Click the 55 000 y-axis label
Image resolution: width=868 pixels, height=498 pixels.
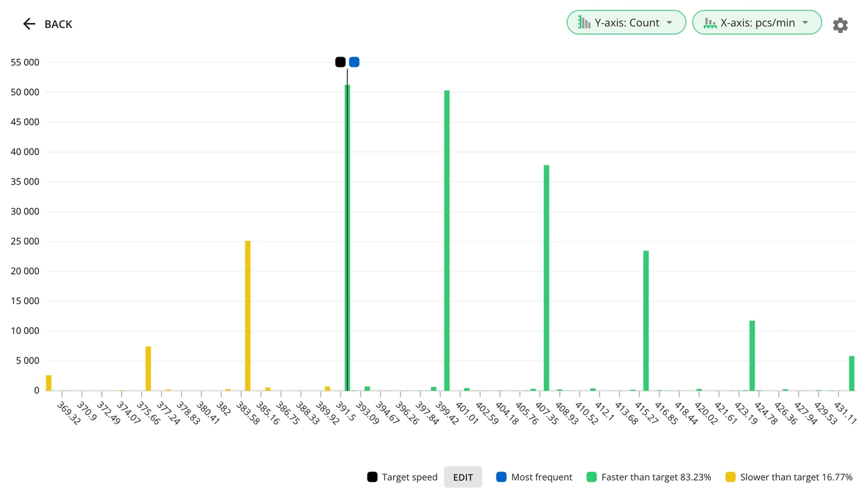pos(25,63)
